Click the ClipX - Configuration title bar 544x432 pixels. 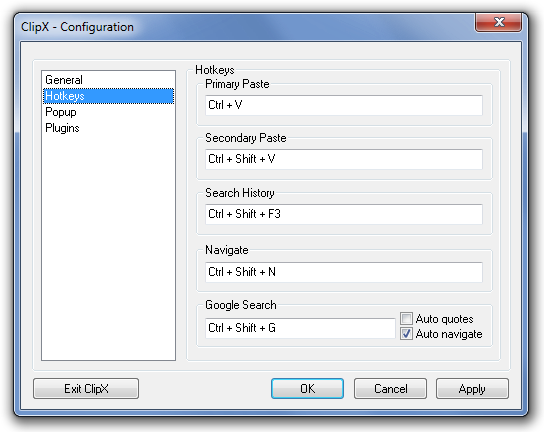(x=243, y=27)
